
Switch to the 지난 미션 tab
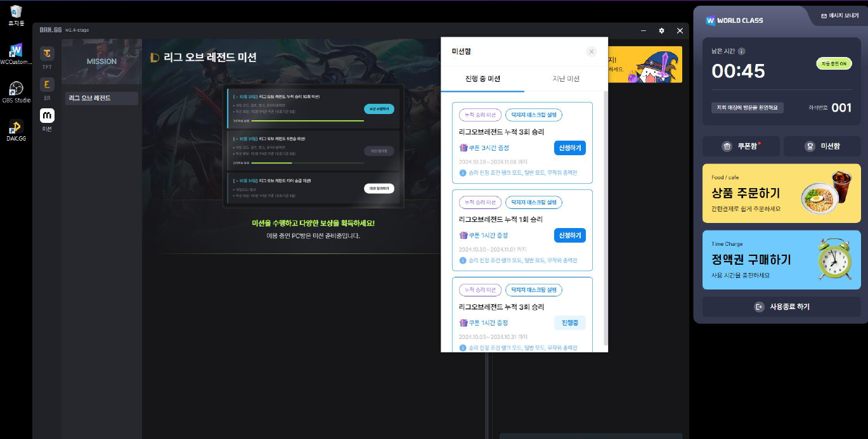566,79
